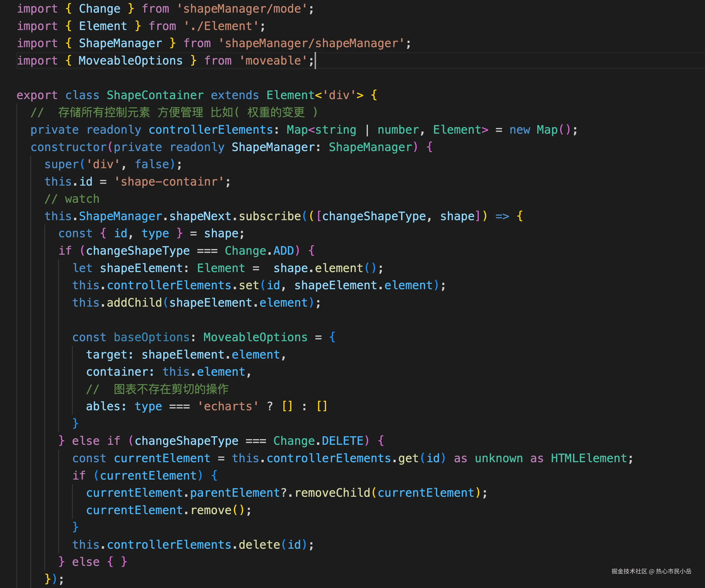Click the 'moveable' module string
The height and width of the screenshot is (588, 705).
pos(273,61)
